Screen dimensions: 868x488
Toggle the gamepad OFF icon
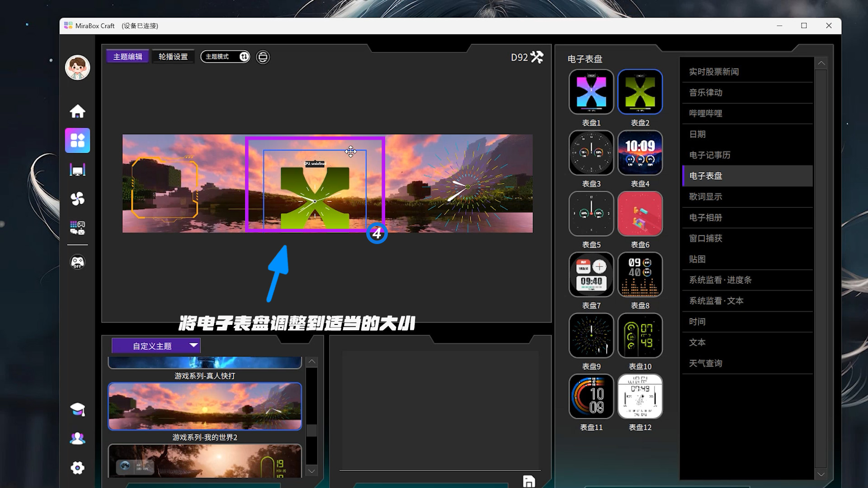pos(77,262)
